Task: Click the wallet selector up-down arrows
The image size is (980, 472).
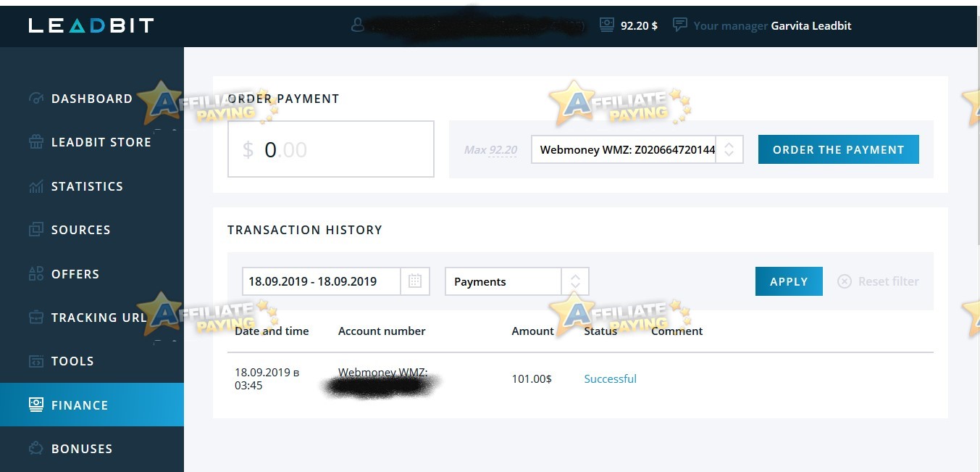Action: click(729, 149)
